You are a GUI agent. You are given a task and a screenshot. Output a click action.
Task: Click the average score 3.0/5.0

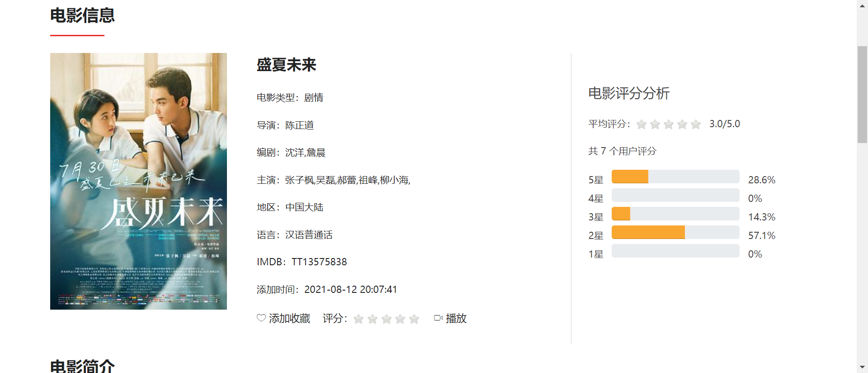725,124
